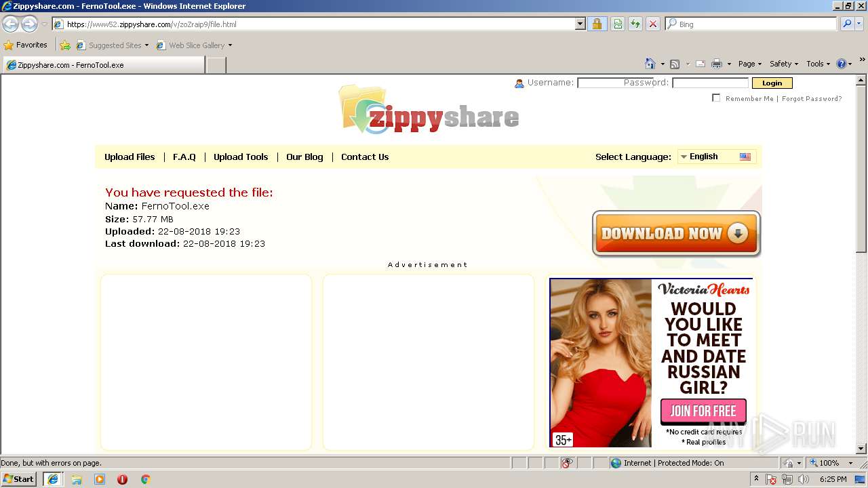868x488 pixels.
Task: Tick the Remember Me checkbox
Action: tap(716, 98)
